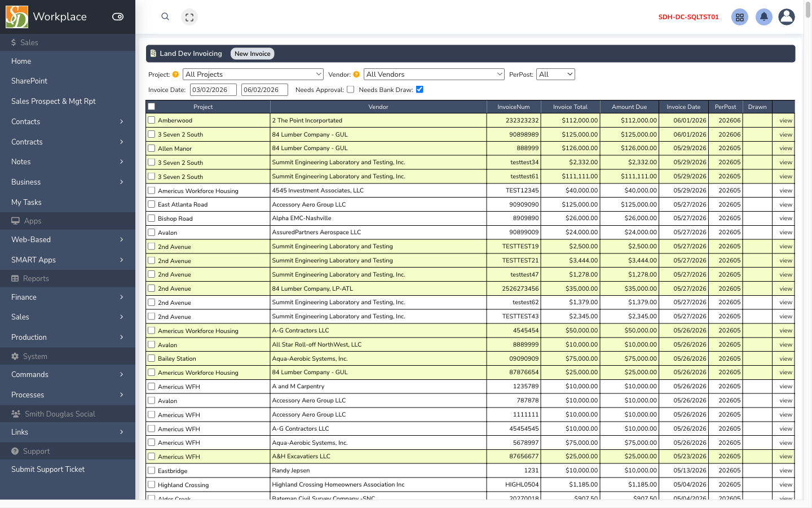Click the Vendor column header
The width and height of the screenshot is (812, 508).
[x=378, y=107]
